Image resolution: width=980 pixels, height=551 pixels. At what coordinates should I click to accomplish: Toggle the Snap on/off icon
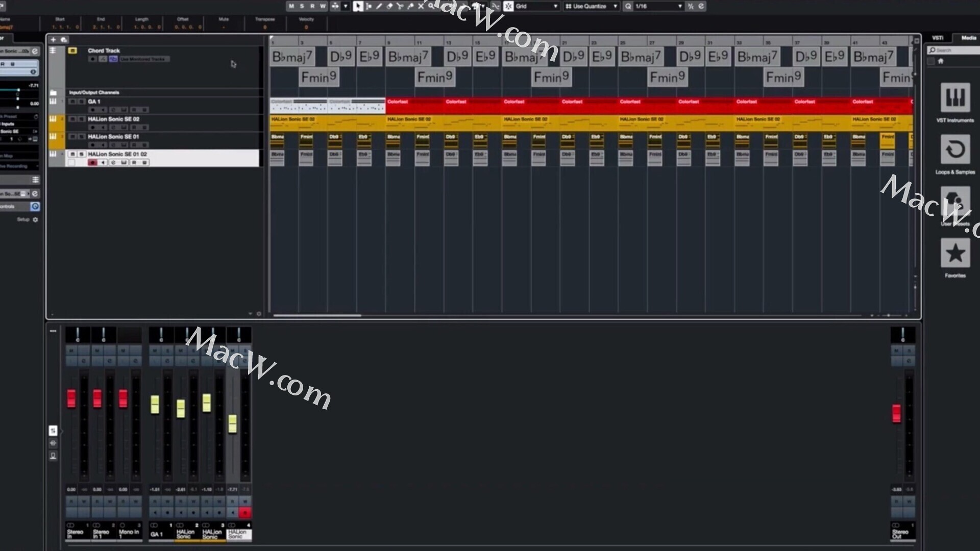pos(508,6)
